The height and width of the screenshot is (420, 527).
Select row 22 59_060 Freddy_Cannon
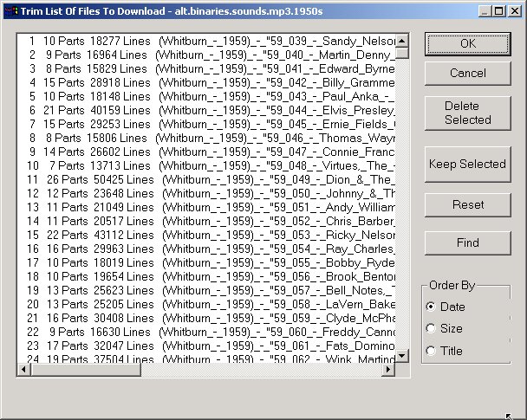[206, 332]
